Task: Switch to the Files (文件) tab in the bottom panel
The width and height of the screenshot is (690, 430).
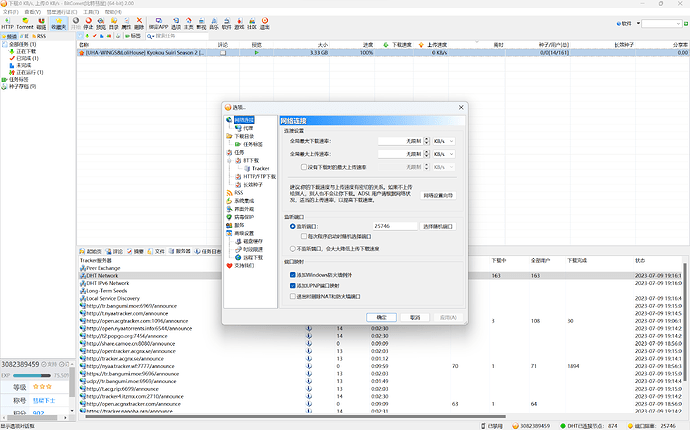Action: [x=156, y=251]
